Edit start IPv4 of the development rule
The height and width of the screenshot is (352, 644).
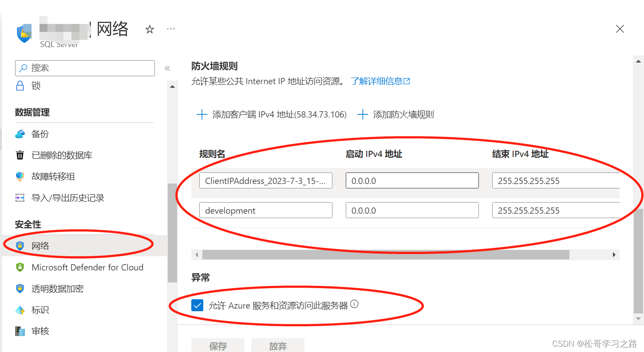[x=412, y=211]
